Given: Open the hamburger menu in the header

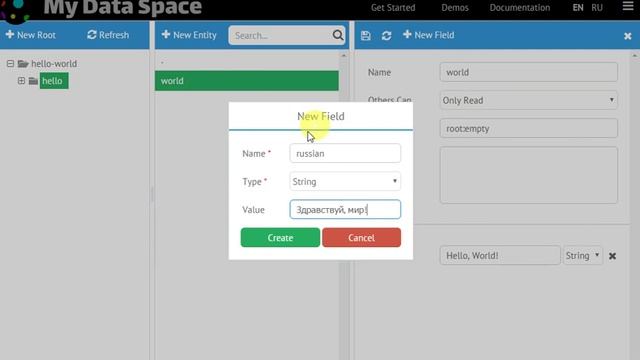Looking at the screenshot, I should pos(628,6).
